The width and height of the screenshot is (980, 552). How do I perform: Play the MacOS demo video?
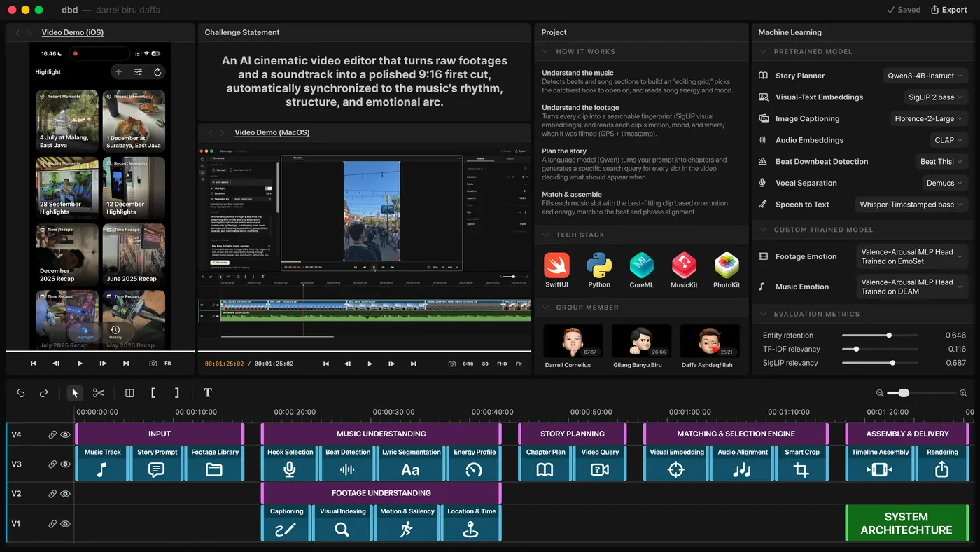click(x=370, y=364)
